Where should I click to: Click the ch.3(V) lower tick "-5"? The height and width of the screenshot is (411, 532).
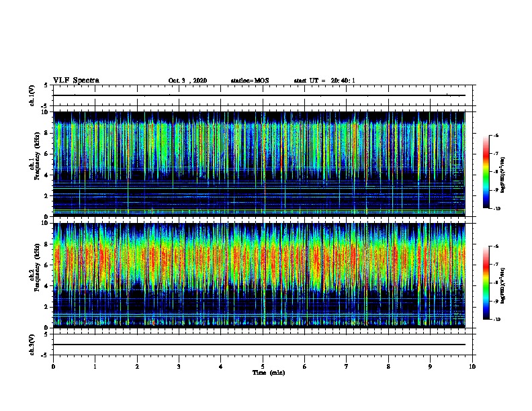(45, 355)
